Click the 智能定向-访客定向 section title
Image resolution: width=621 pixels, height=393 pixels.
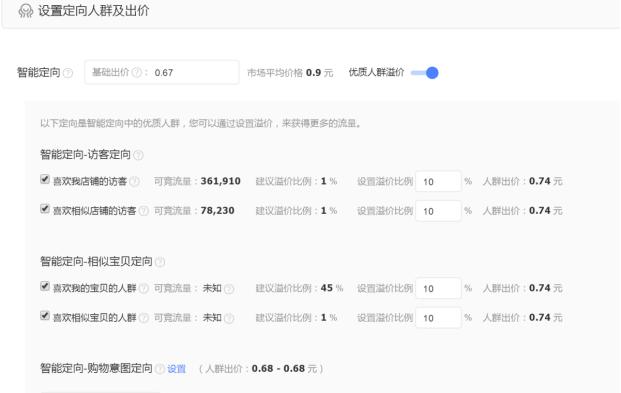click(86, 155)
